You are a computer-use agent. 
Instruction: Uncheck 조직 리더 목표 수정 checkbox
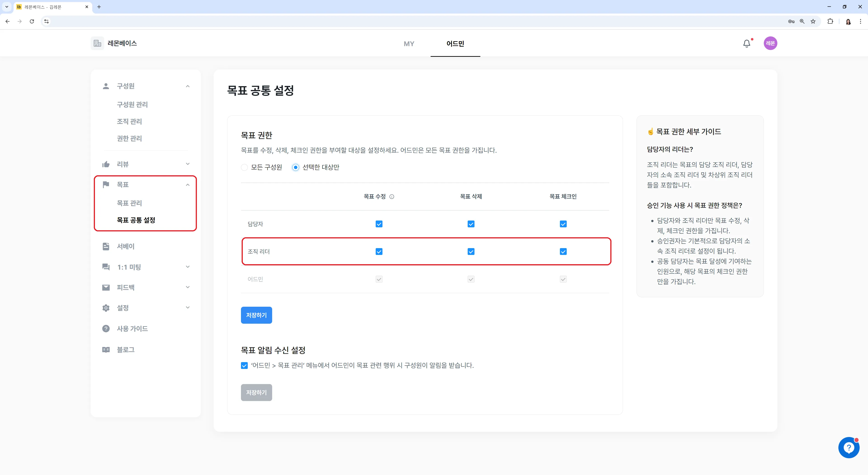(379, 252)
